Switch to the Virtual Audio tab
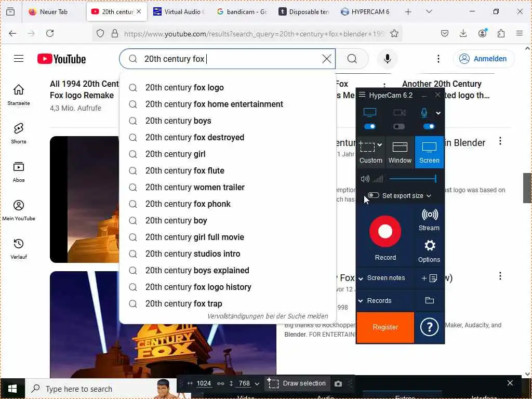The width and height of the screenshot is (532, 399). pyautogui.click(x=179, y=11)
